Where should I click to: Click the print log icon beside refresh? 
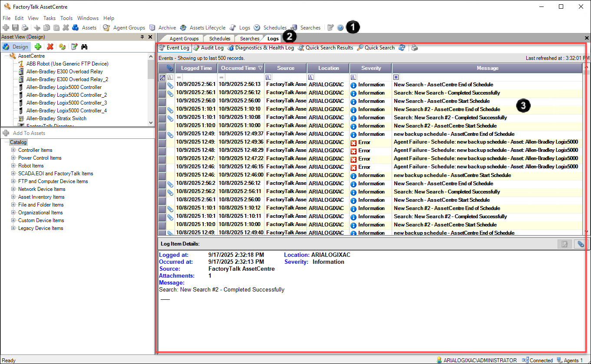point(415,48)
